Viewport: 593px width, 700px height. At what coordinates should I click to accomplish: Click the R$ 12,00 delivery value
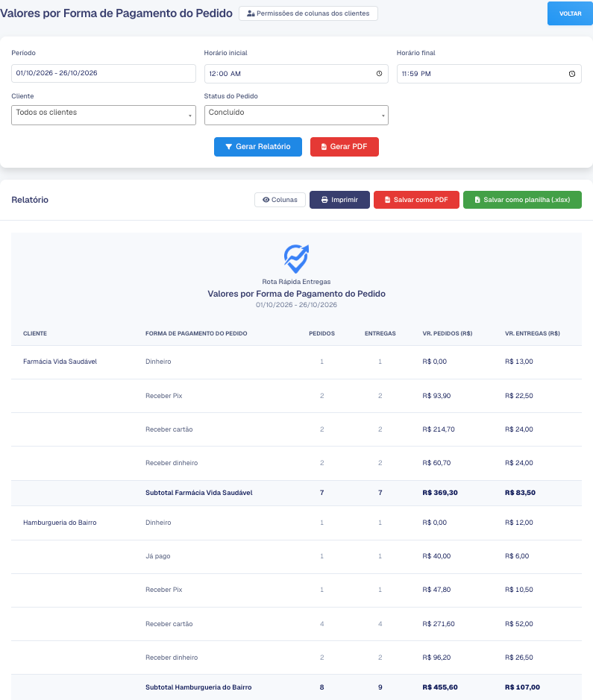click(x=519, y=523)
